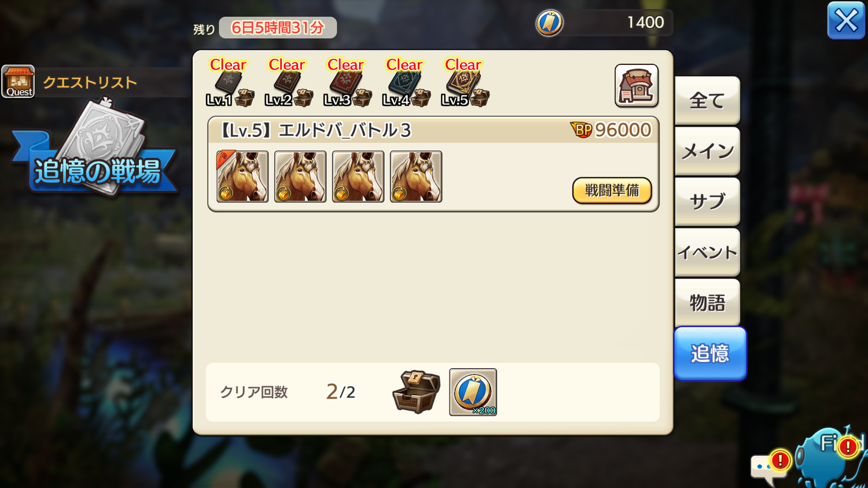The width and height of the screenshot is (868, 488).
Task: Switch to the 全て tab
Action: pos(707,101)
